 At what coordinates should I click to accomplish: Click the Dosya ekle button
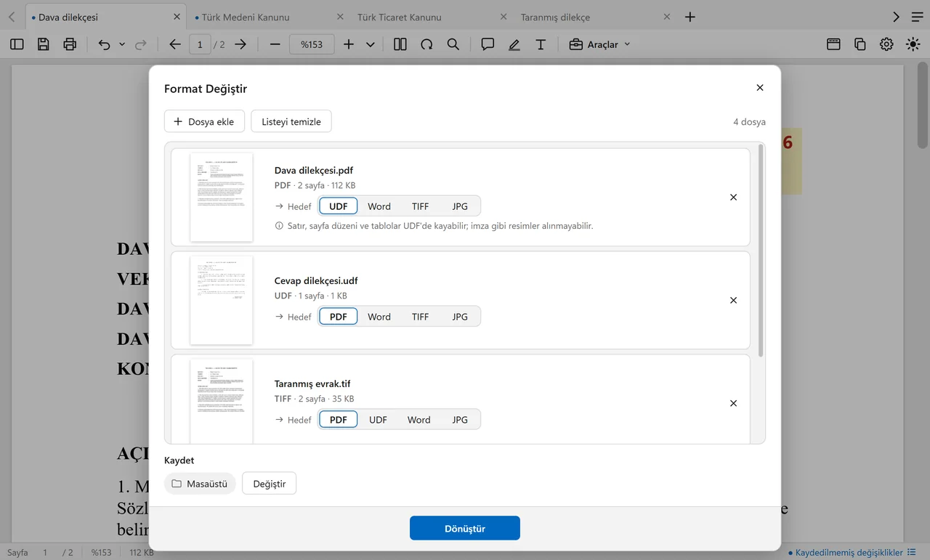point(204,121)
